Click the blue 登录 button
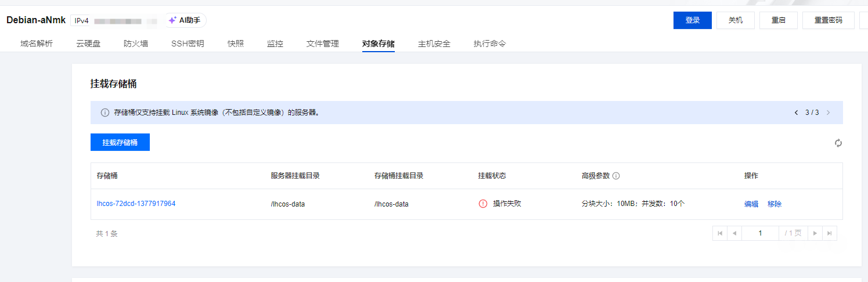Image resolution: width=868 pixels, height=282 pixels. point(693,20)
